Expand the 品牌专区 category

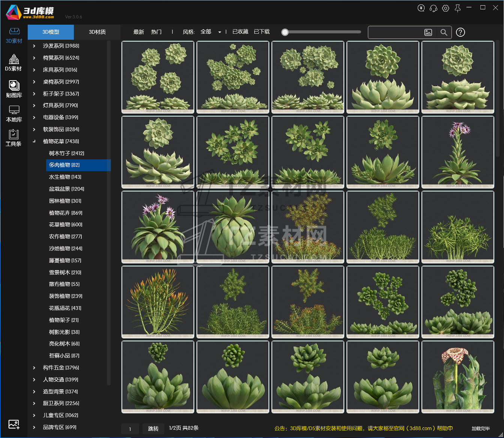(34, 428)
